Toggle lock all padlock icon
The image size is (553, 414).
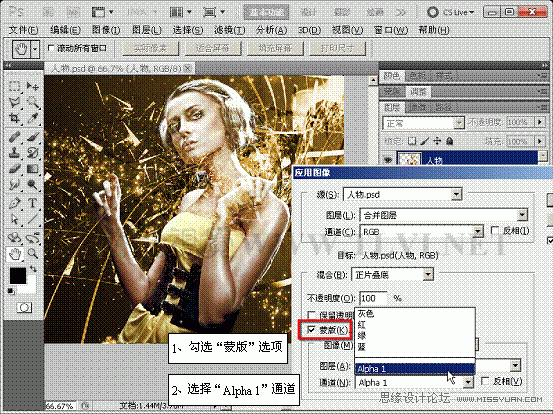tap(449, 141)
